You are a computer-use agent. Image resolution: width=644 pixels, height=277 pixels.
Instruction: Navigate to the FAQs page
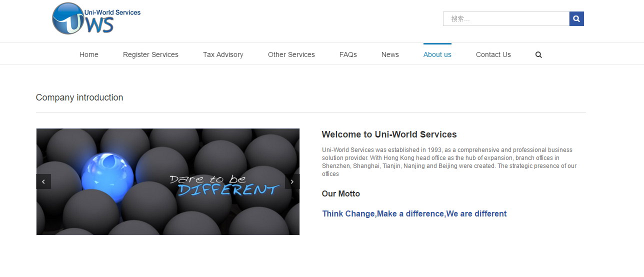(x=348, y=54)
